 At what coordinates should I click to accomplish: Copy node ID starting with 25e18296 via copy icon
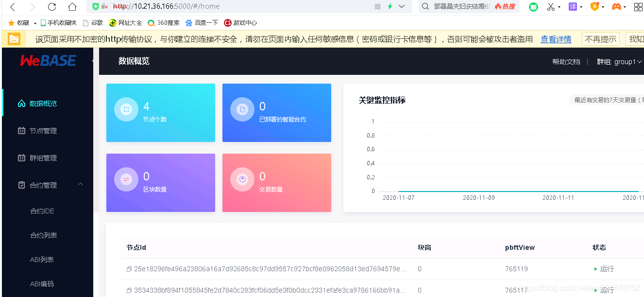pyautogui.click(x=129, y=269)
